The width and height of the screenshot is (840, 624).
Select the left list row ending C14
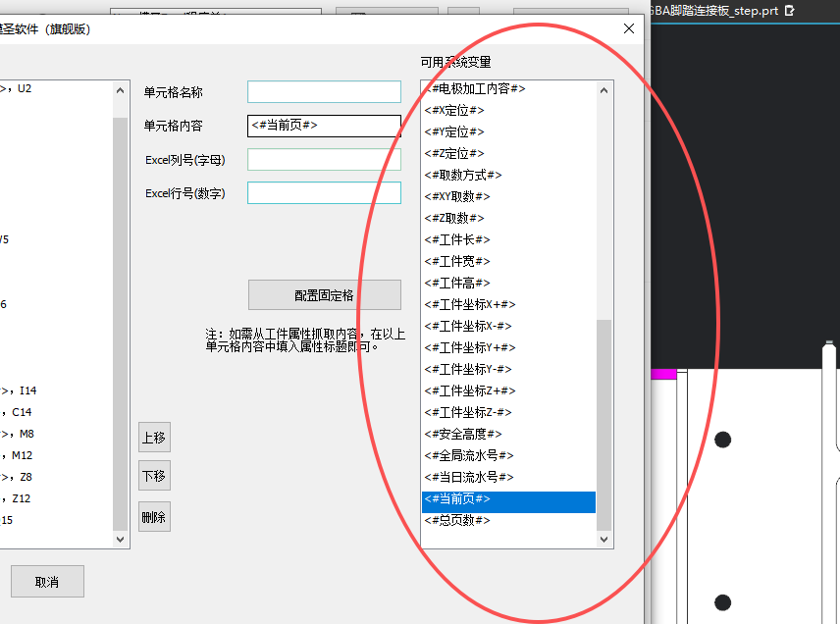(x=56, y=412)
